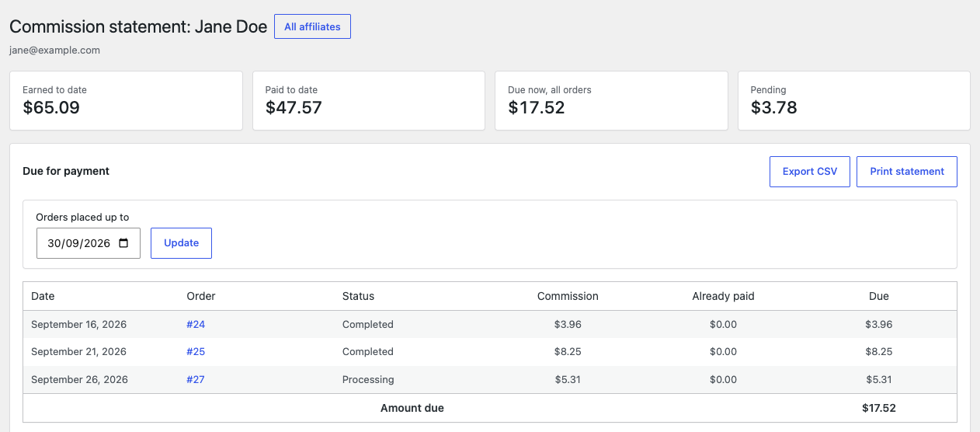Click the September 16, 2026 date cell
Viewport: 980px width, 432px height.
click(x=78, y=324)
